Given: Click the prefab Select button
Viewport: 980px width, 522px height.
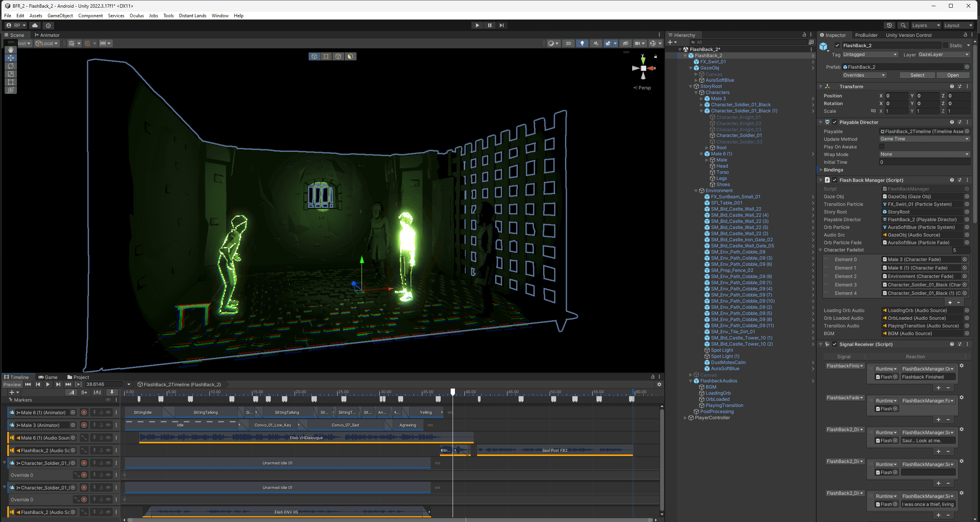Looking at the screenshot, I should point(917,75).
